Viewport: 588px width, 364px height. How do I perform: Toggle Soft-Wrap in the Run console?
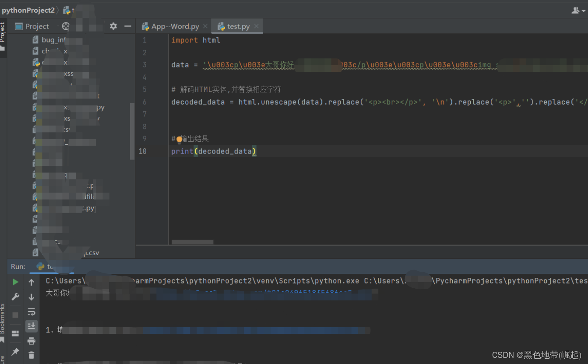point(32,311)
